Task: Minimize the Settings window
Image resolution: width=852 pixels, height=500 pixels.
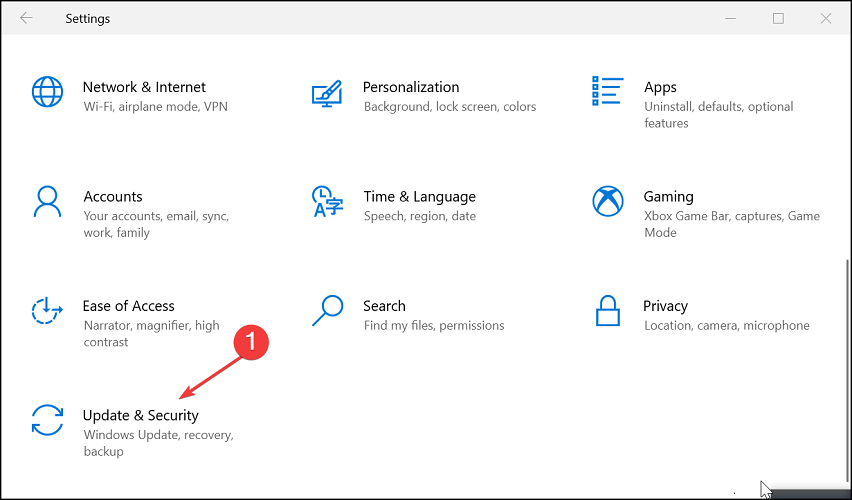Action: [x=731, y=18]
